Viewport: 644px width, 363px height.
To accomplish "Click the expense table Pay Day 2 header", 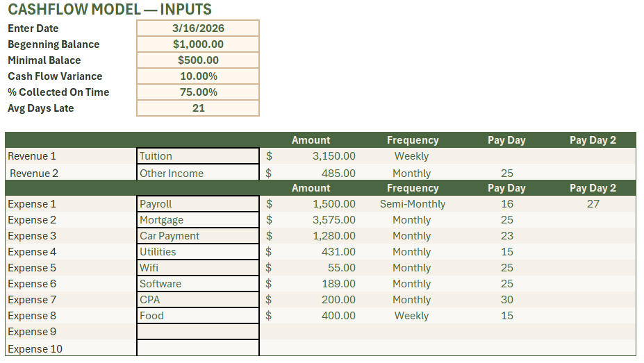I will (593, 188).
